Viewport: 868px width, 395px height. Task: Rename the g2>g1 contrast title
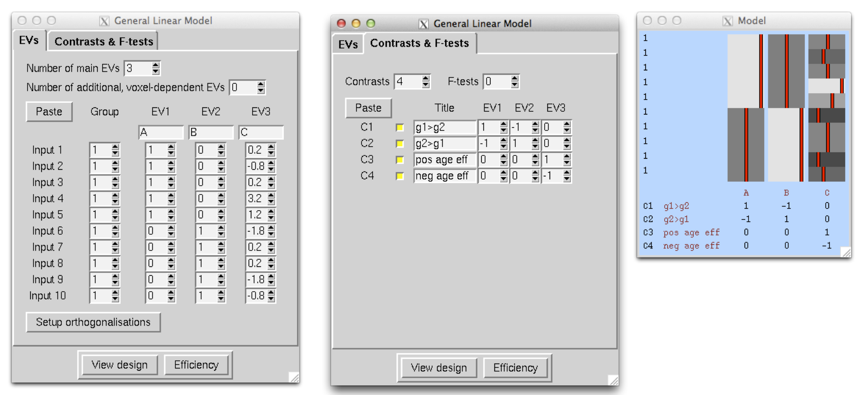(444, 143)
